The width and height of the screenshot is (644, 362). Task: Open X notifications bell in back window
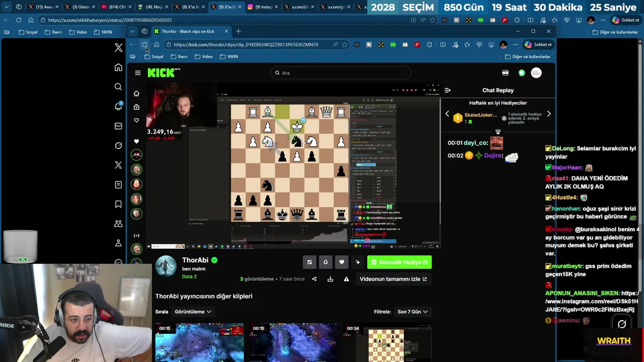pos(118,107)
